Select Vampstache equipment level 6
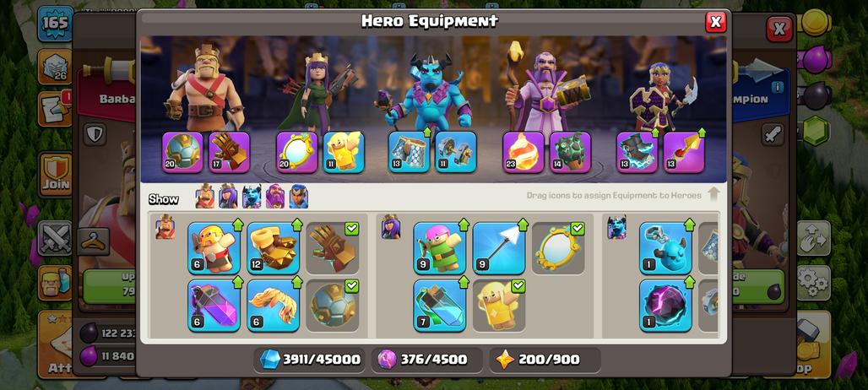 point(274,306)
